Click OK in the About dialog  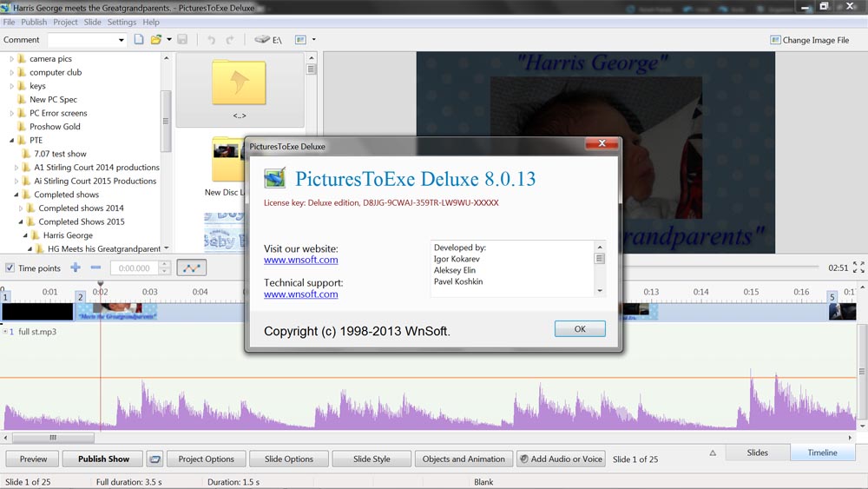[x=580, y=329]
